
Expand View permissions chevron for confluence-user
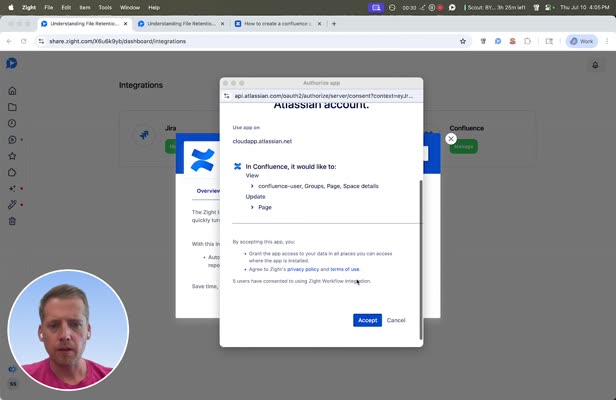pos(252,186)
